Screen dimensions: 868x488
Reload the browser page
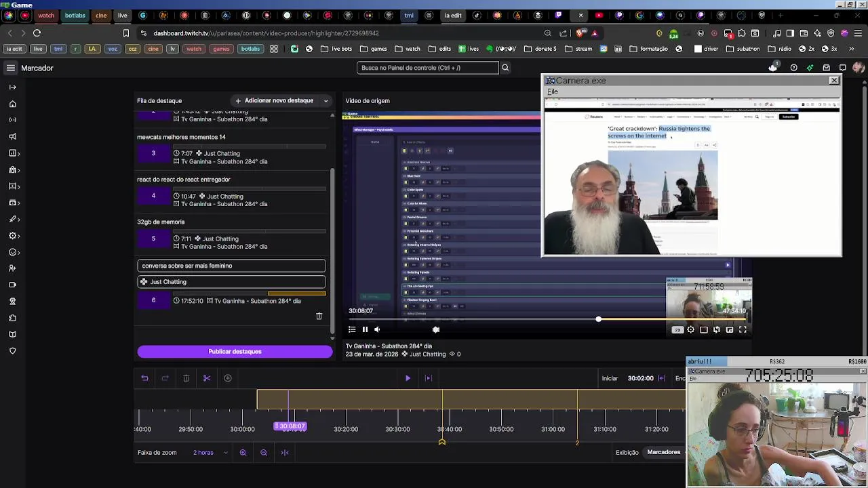37,33
